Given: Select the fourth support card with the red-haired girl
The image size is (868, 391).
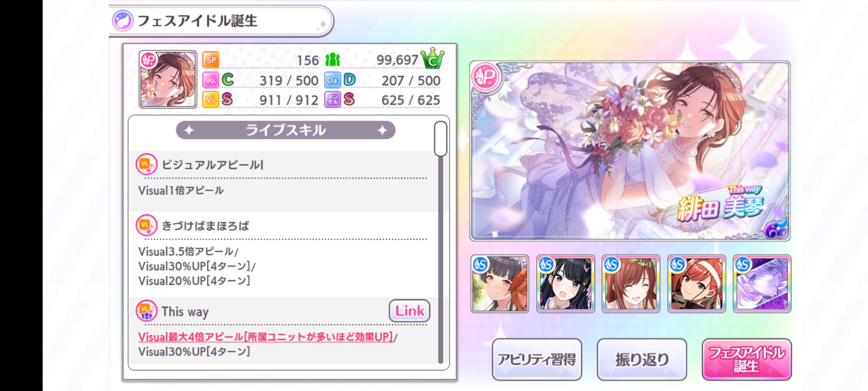Looking at the screenshot, I should (696, 284).
